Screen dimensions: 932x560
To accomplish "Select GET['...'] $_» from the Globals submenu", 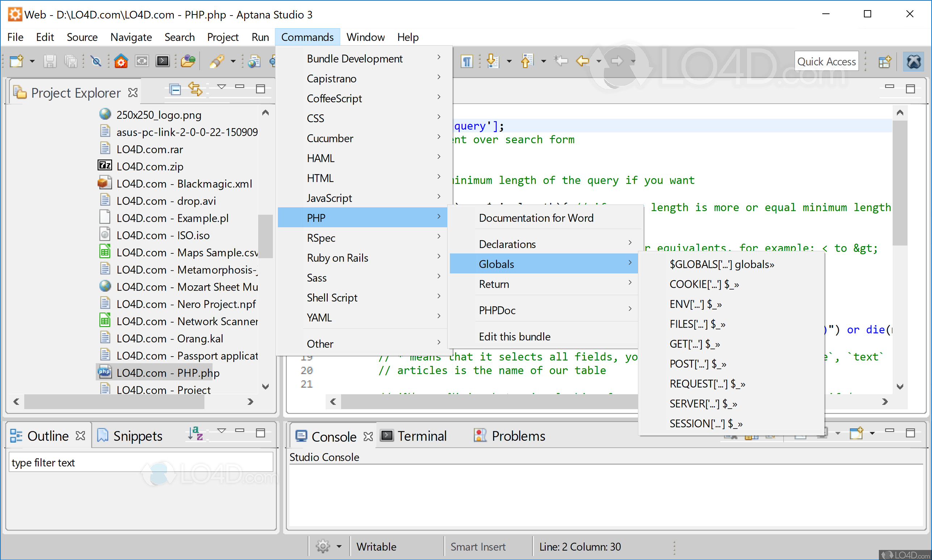I will (695, 344).
